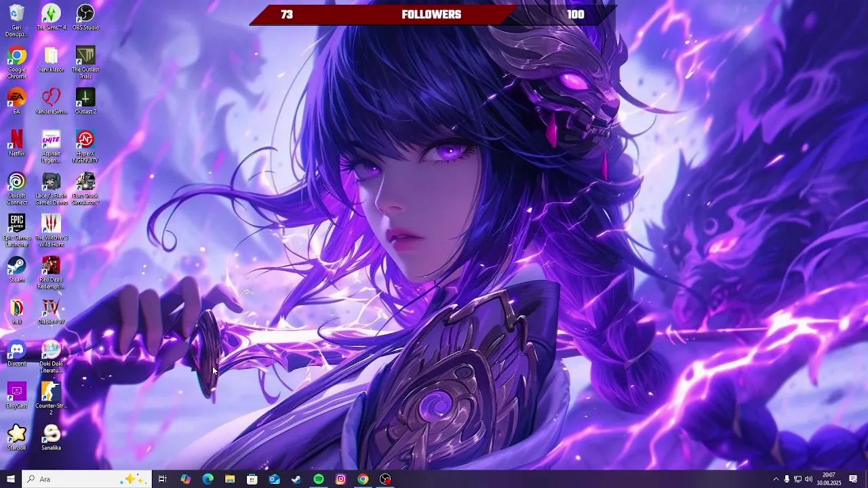Image resolution: width=868 pixels, height=488 pixels.
Task: Select the Asphalt Legends desktop shortcut
Action: coord(51,146)
